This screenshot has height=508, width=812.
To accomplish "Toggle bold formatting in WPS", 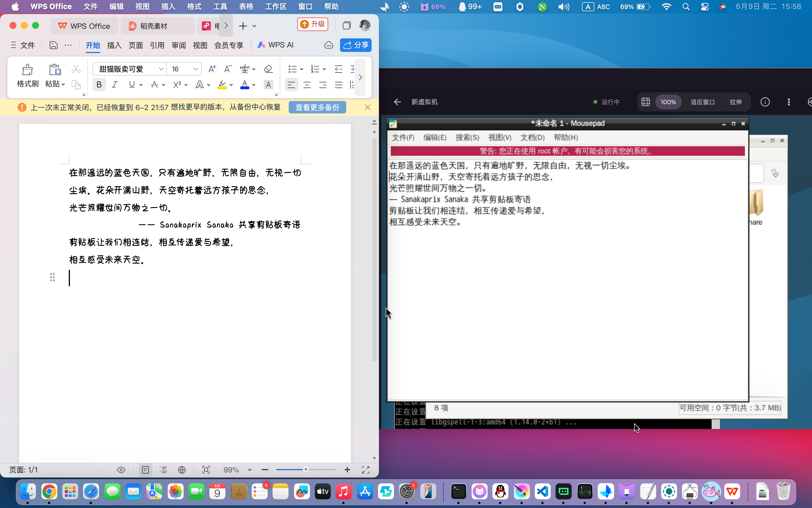I will pyautogui.click(x=99, y=85).
